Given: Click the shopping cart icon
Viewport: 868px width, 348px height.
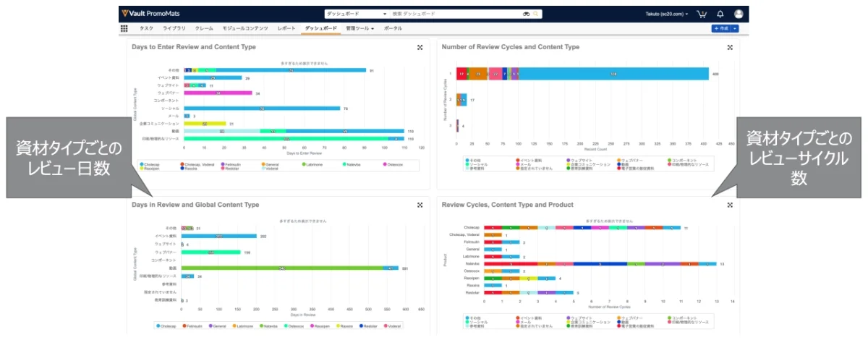Looking at the screenshot, I should pyautogui.click(x=701, y=14).
